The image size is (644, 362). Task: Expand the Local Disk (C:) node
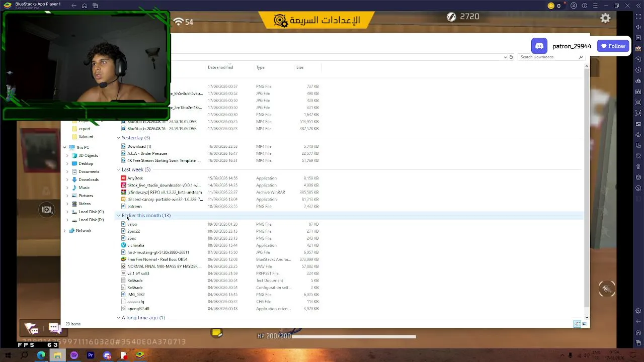coord(67,212)
